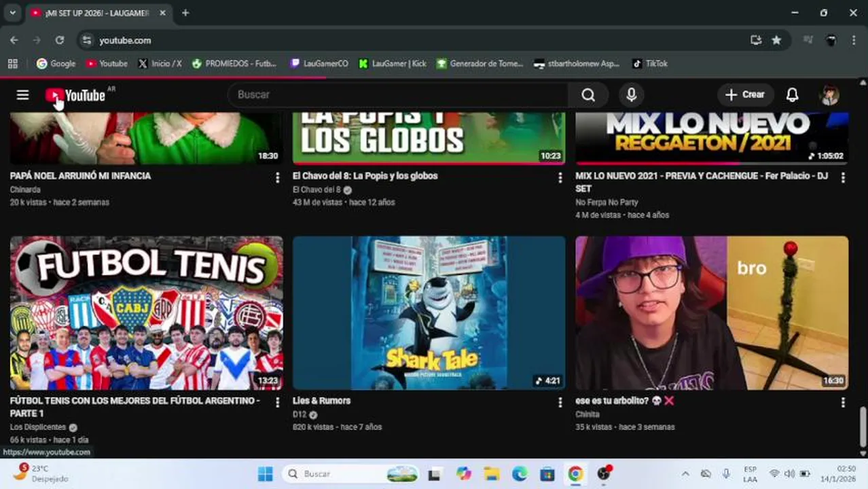Image resolution: width=868 pixels, height=489 pixels.
Task: Open Mix Lo Nuevo Reggaeton thumbnail
Action: click(x=712, y=138)
